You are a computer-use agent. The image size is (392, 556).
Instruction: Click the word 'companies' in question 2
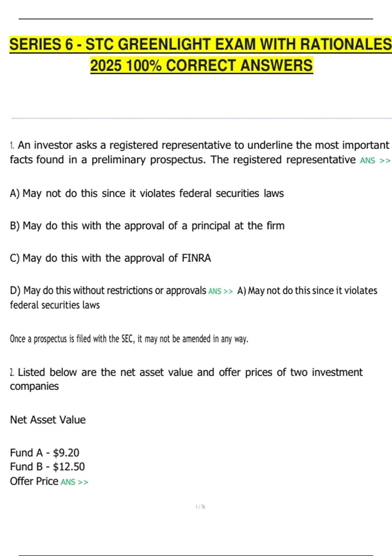[34, 387]
